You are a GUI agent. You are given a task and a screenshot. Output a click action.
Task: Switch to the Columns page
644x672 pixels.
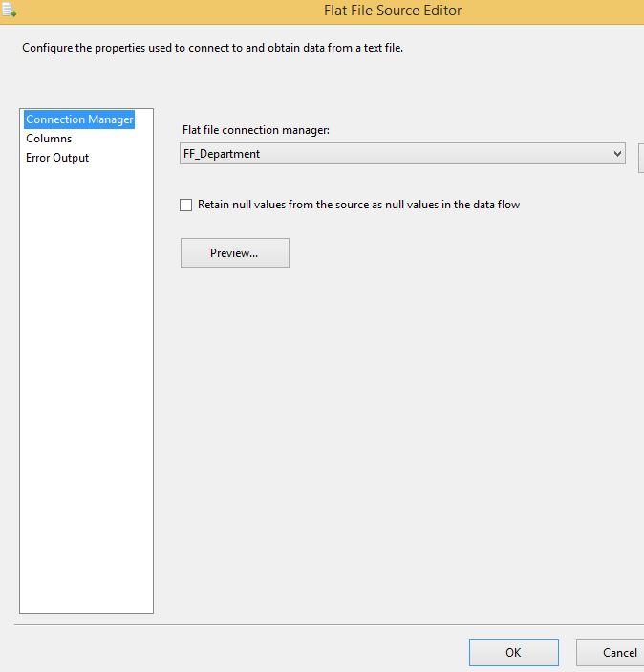[x=49, y=139]
